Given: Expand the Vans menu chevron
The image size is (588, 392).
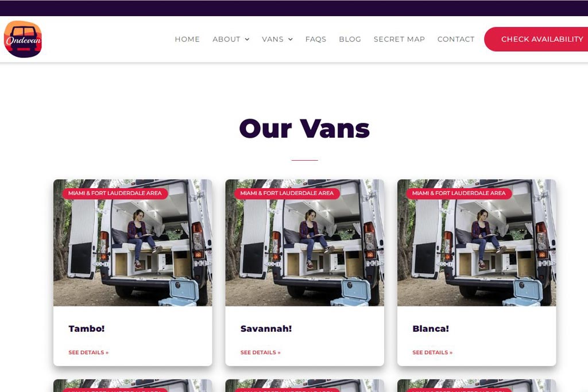Looking at the screenshot, I should coord(291,40).
